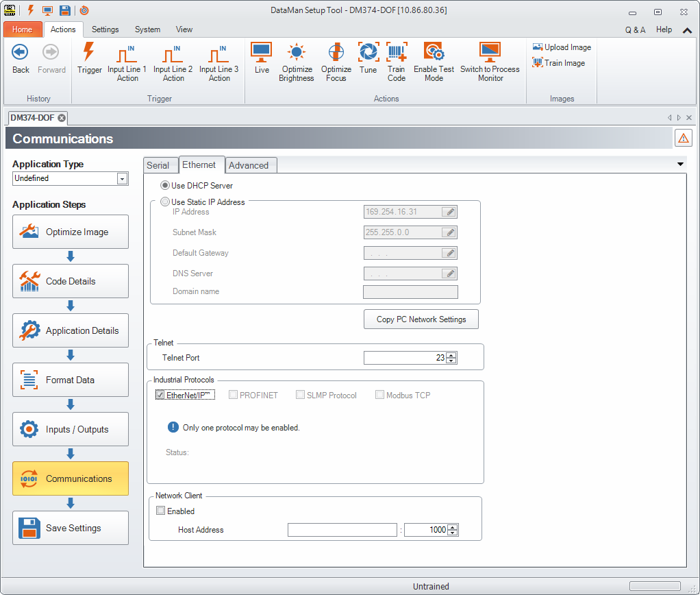Enable Test Mode from ribbon

pos(434,53)
